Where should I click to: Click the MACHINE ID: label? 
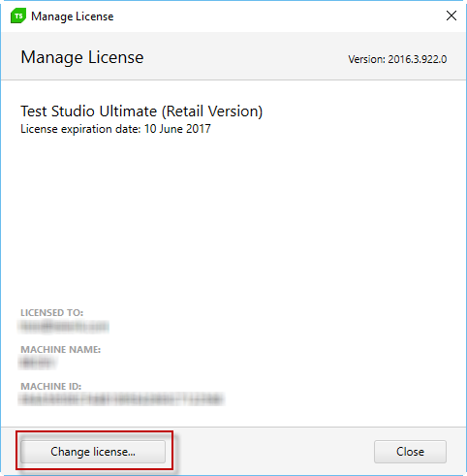click(x=51, y=387)
